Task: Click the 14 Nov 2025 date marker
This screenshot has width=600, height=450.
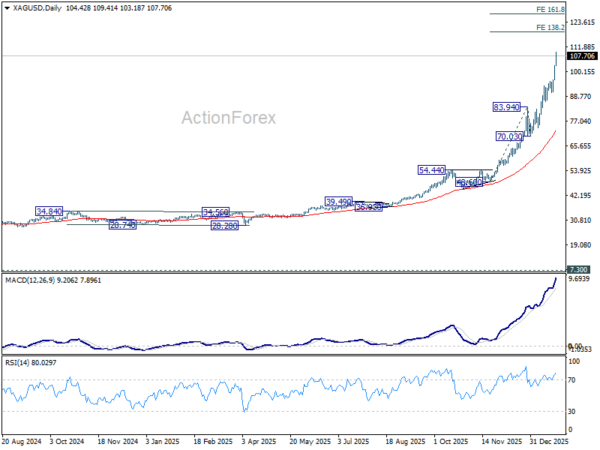Action: tap(501, 441)
